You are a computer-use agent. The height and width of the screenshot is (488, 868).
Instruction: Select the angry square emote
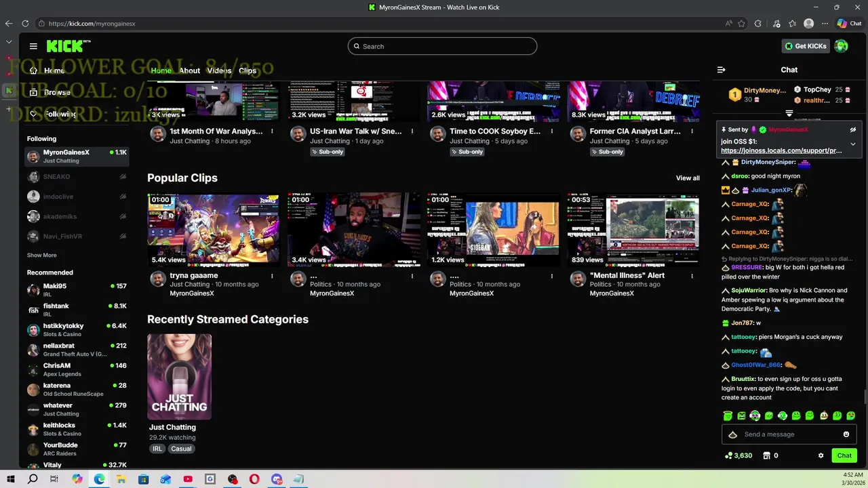(741, 415)
